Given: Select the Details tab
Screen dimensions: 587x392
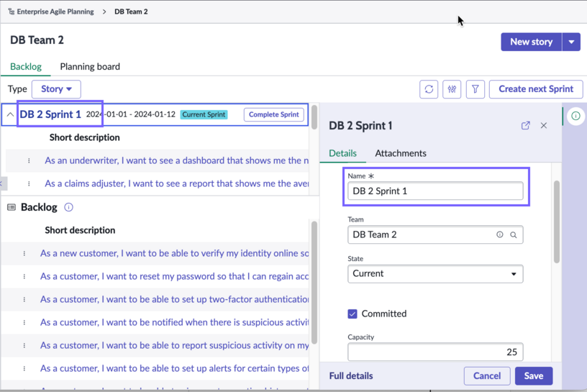Looking at the screenshot, I should [342, 153].
